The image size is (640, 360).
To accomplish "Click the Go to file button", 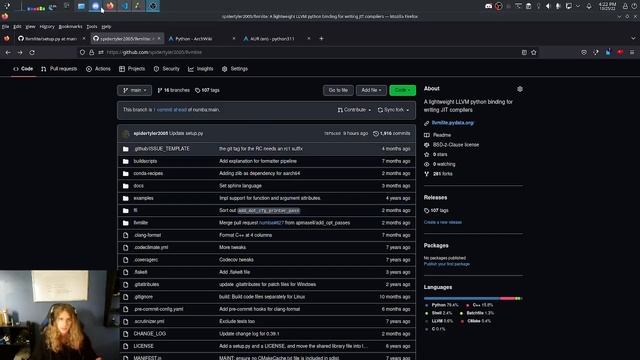I will tap(338, 90).
